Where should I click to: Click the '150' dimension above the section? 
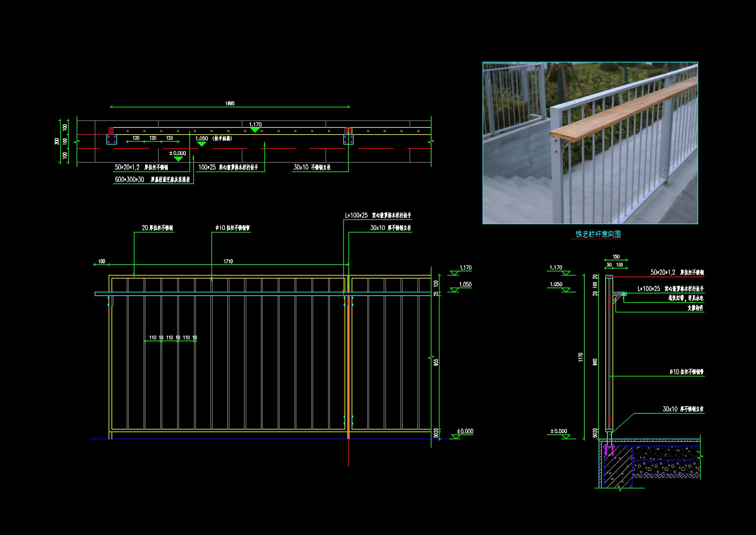click(616, 257)
